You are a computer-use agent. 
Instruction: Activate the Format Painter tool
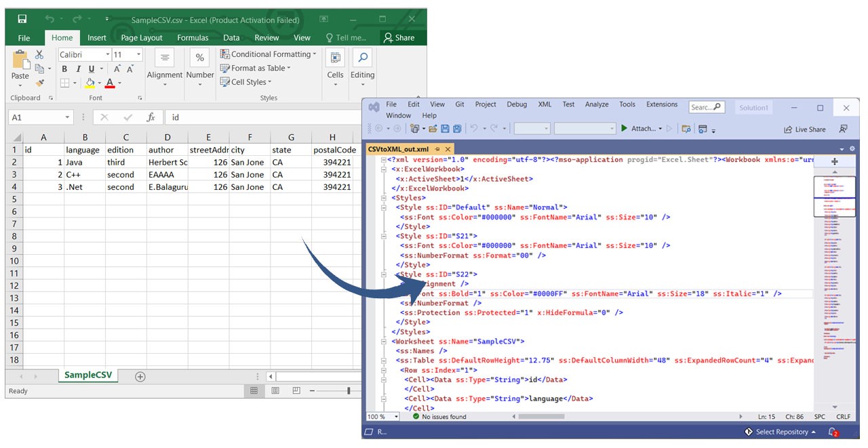pos(39,82)
